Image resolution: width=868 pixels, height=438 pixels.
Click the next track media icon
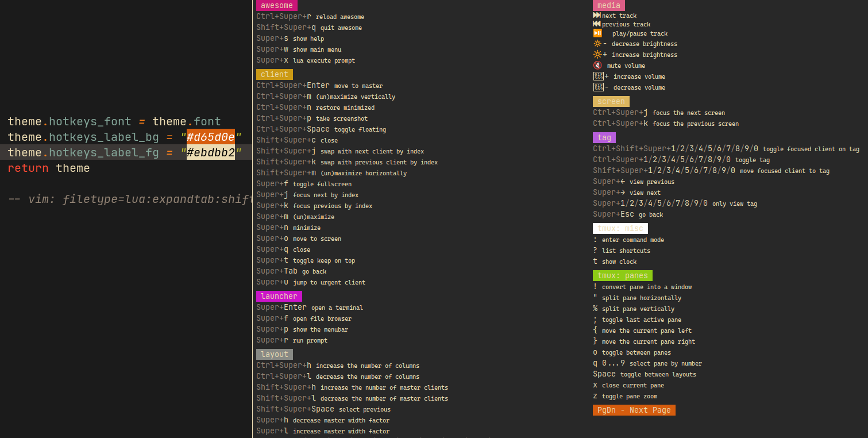[x=597, y=16]
